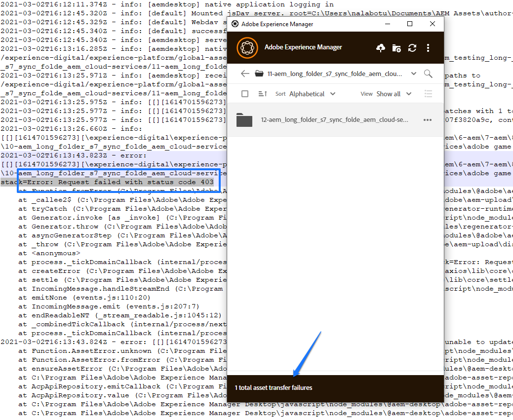The height and width of the screenshot is (420, 513).
Task: Click log line 'at endReadableNT'
Action: [120, 315]
